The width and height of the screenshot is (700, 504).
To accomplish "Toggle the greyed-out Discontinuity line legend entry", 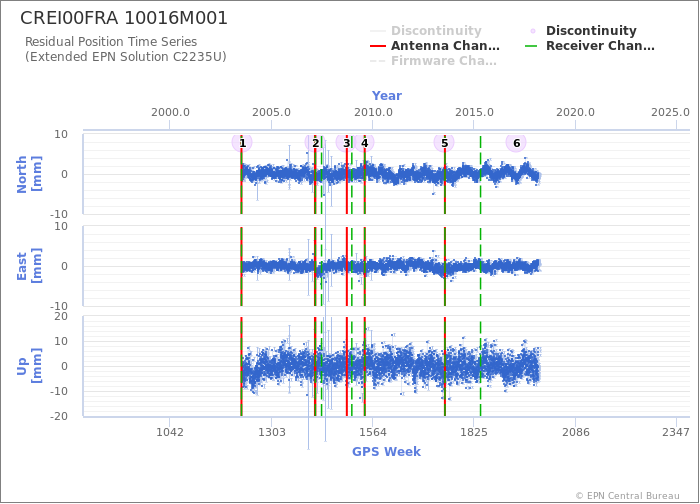I will (426, 30).
